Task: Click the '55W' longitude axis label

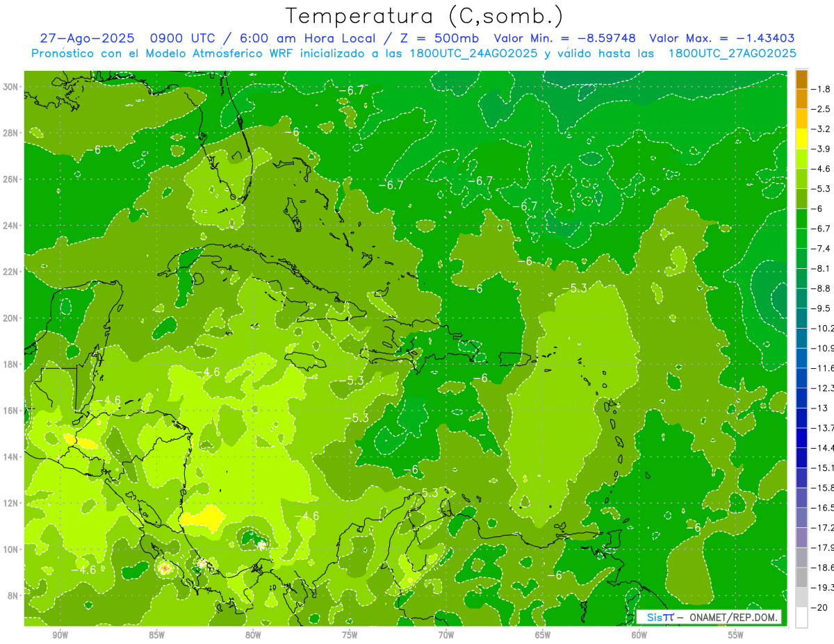Action: pos(736,635)
